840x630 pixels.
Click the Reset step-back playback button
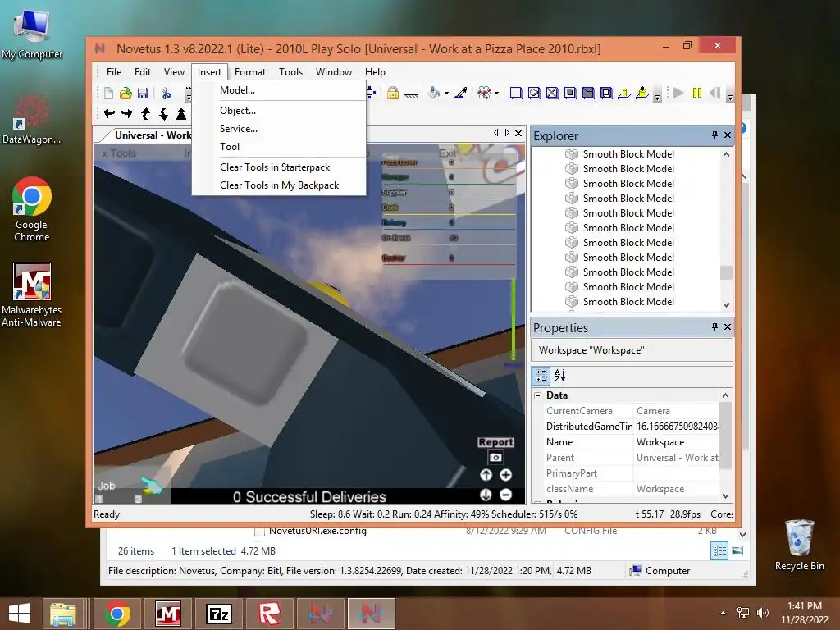(714, 93)
